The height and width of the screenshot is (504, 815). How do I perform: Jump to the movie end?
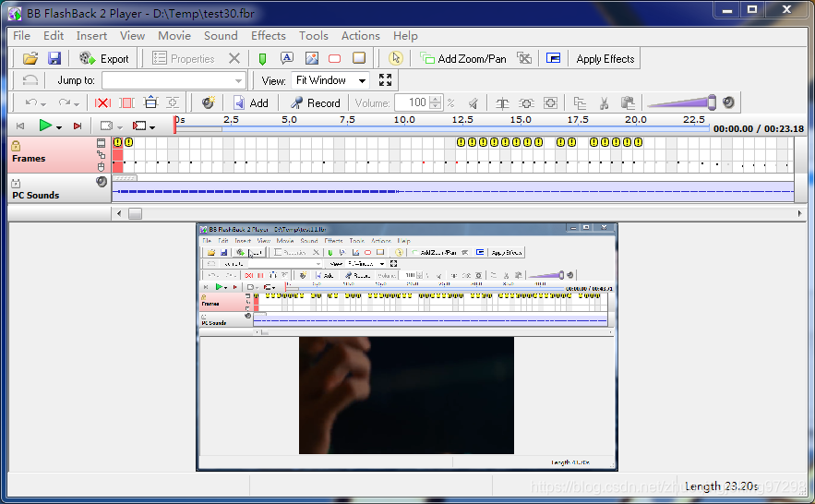[78, 126]
